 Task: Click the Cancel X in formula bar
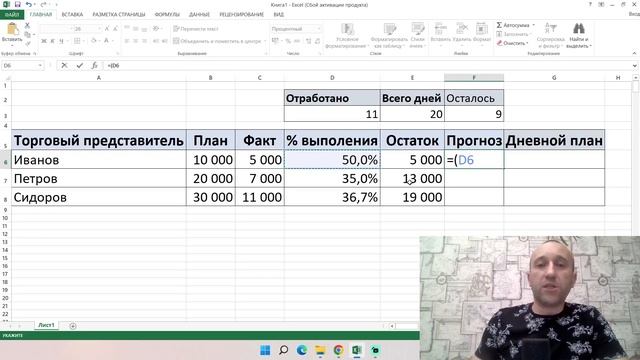[64, 65]
